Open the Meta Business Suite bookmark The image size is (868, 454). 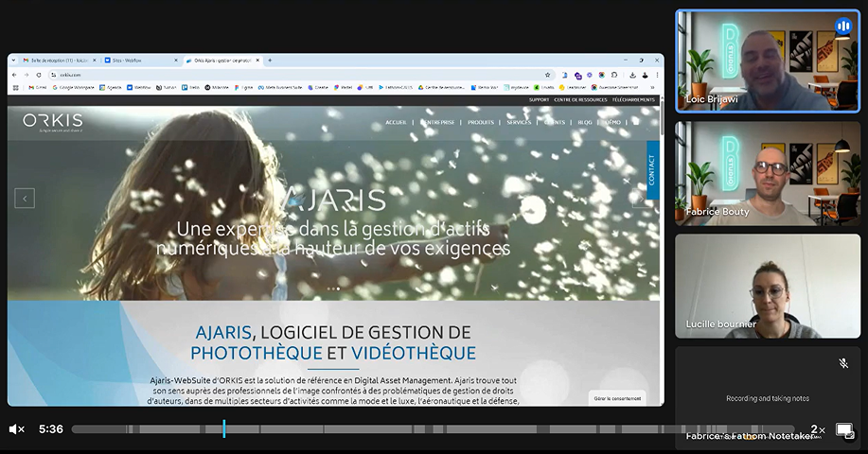point(280,87)
